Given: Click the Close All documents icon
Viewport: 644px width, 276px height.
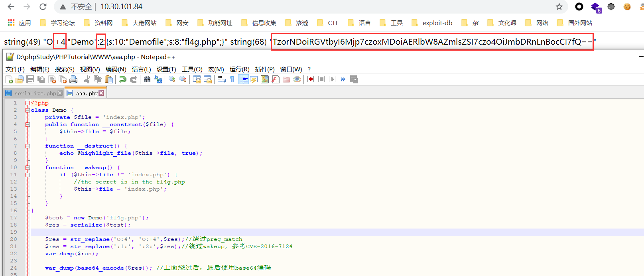Looking at the screenshot, I should click(63, 79).
